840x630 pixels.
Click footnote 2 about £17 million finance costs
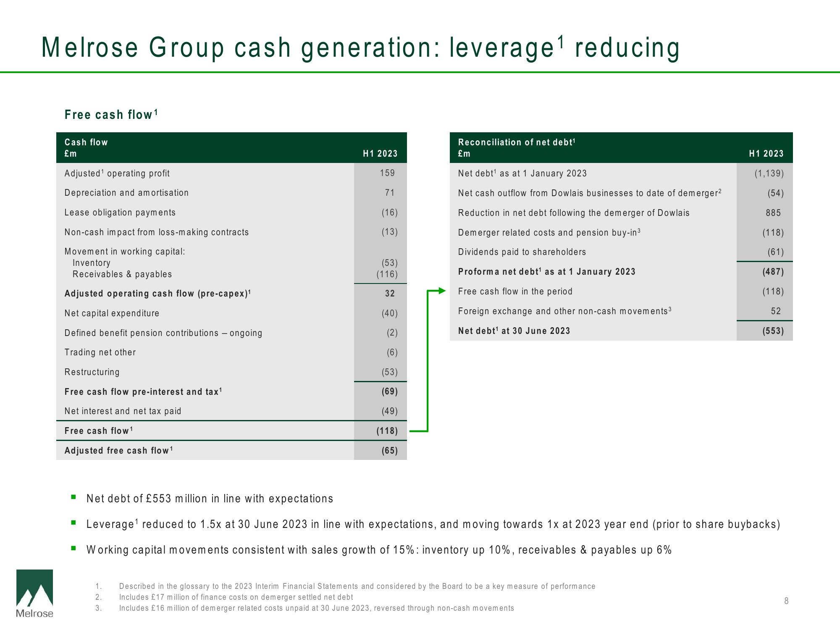tap(236, 597)
